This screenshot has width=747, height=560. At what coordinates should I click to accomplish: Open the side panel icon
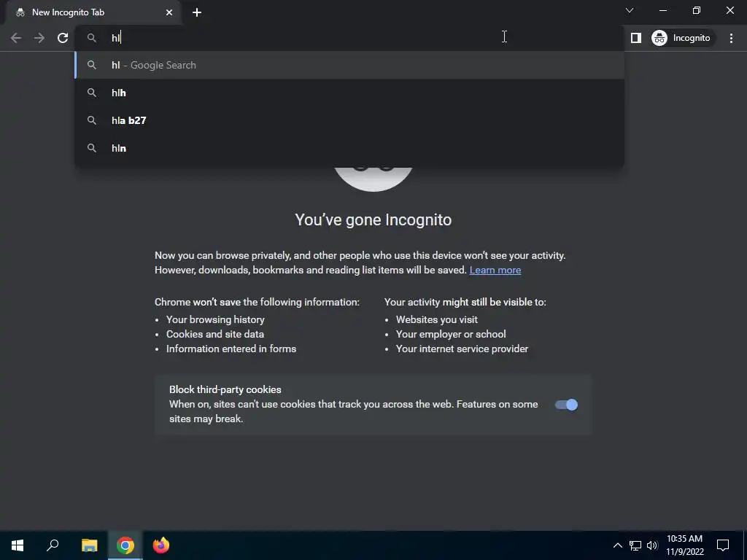click(636, 38)
